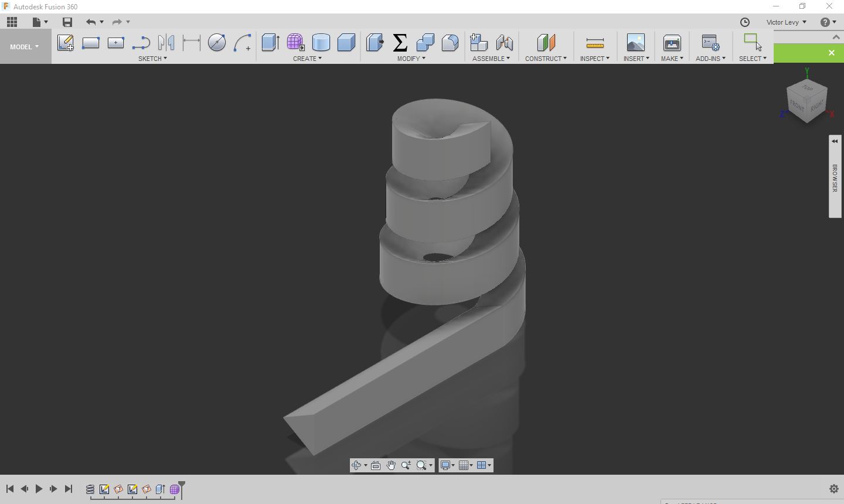Activate the Pan hand tool
This screenshot has height=504, width=844.
click(x=391, y=465)
